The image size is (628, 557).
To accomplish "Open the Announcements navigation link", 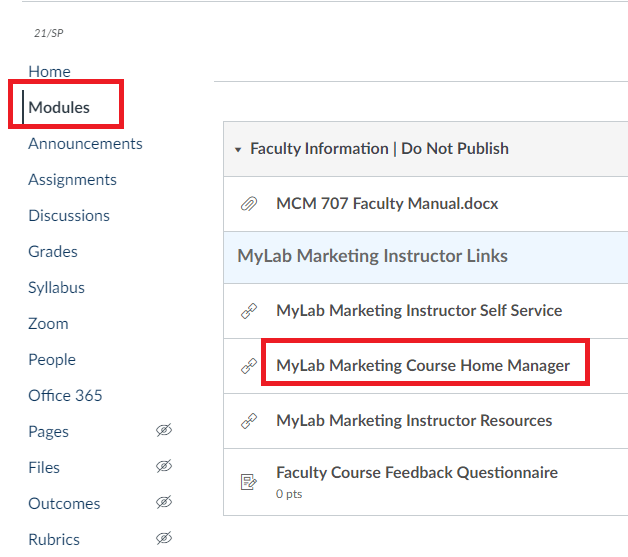I will pos(85,143).
